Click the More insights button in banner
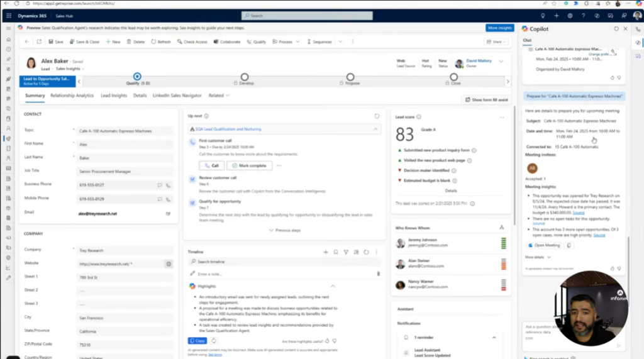 (x=499, y=28)
